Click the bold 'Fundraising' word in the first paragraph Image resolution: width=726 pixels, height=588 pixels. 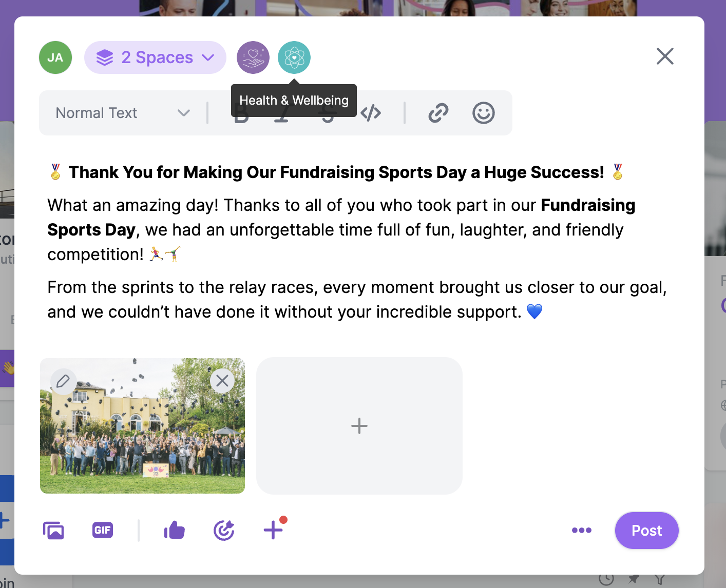588,205
